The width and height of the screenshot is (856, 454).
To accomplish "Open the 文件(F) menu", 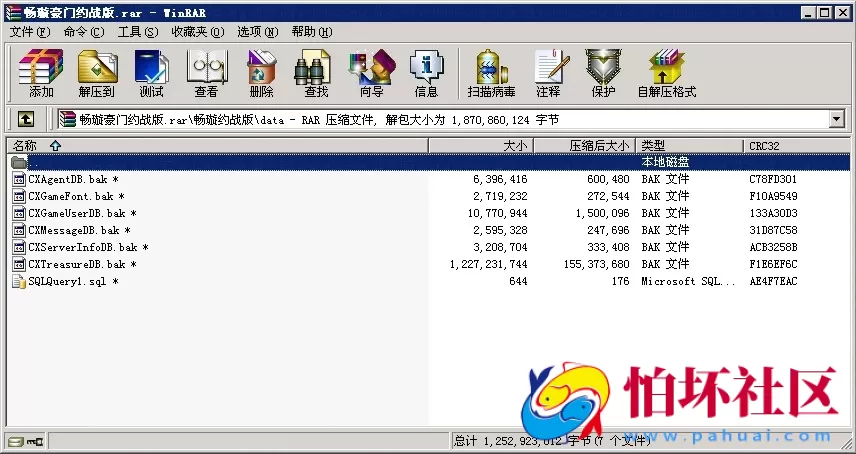I will tap(30, 32).
